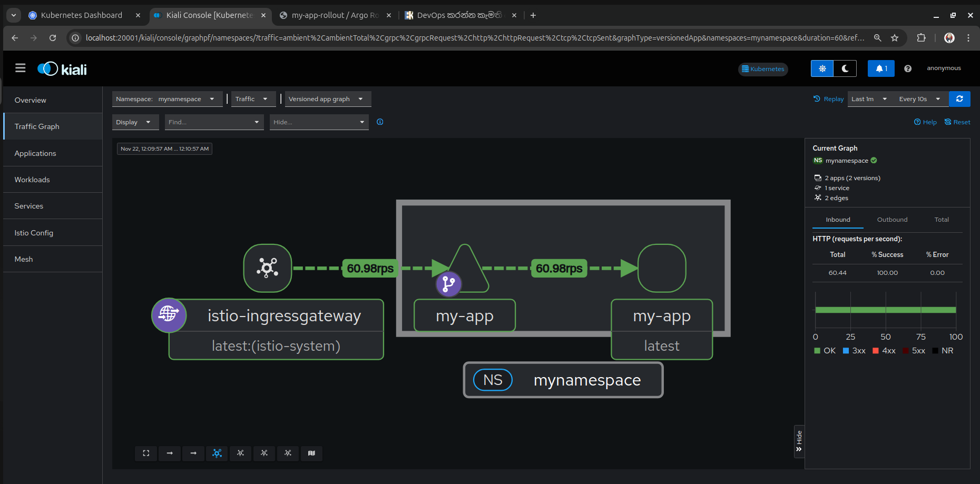Select the my-app latest workload square node
Screen dimensions: 980x484
662,268
